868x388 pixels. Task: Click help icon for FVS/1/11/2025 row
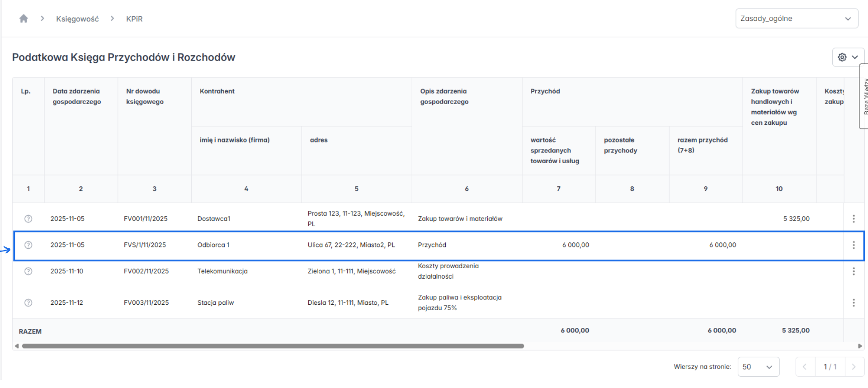point(28,245)
